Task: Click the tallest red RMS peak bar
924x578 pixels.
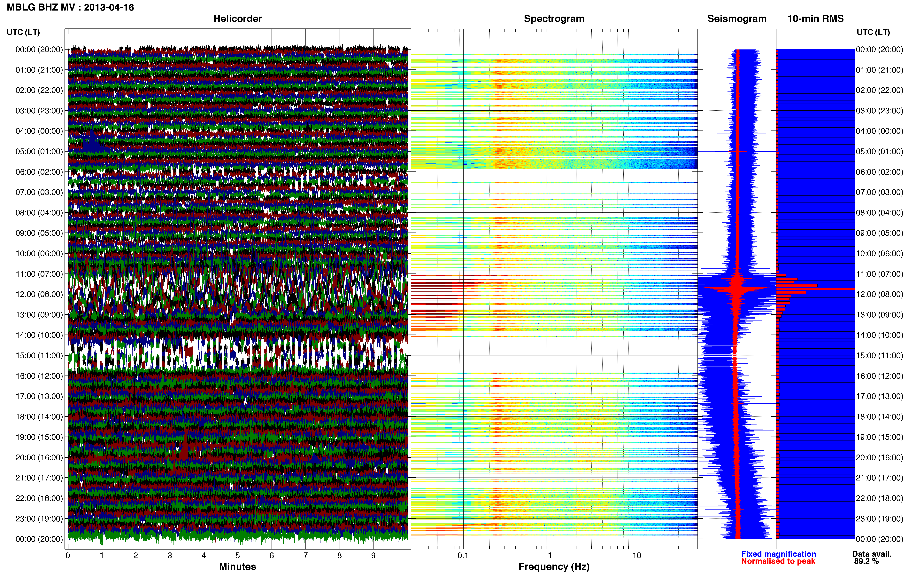Action: point(816,289)
